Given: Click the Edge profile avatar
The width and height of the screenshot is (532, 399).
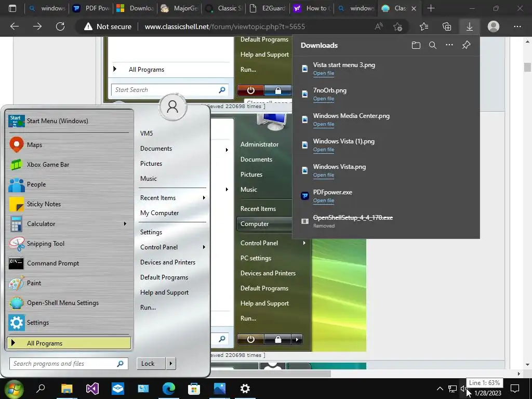Looking at the screenshot, I should tap(494, 26).
